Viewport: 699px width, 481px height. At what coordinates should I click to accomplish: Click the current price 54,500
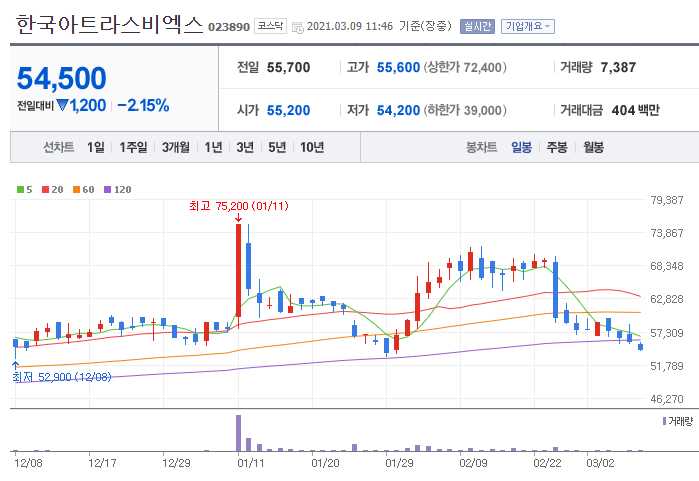coord(62,78)
